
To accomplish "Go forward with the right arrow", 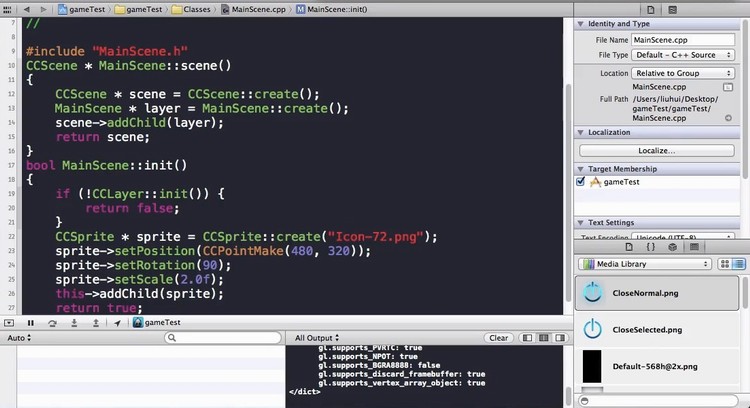I will pyautogui.click(x=44, y=10).
